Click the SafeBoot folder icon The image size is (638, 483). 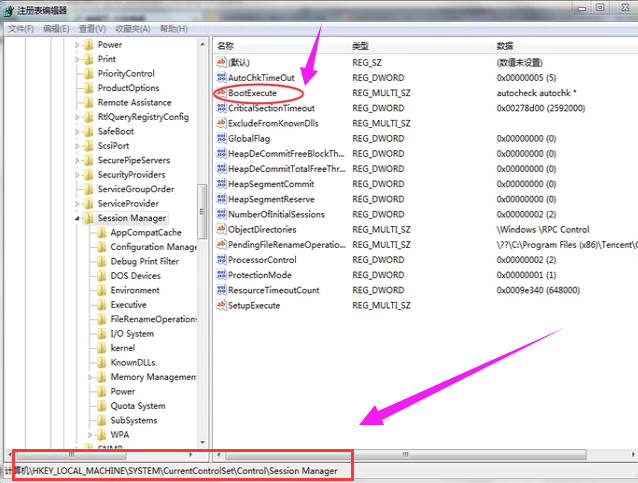pos(88,131)
